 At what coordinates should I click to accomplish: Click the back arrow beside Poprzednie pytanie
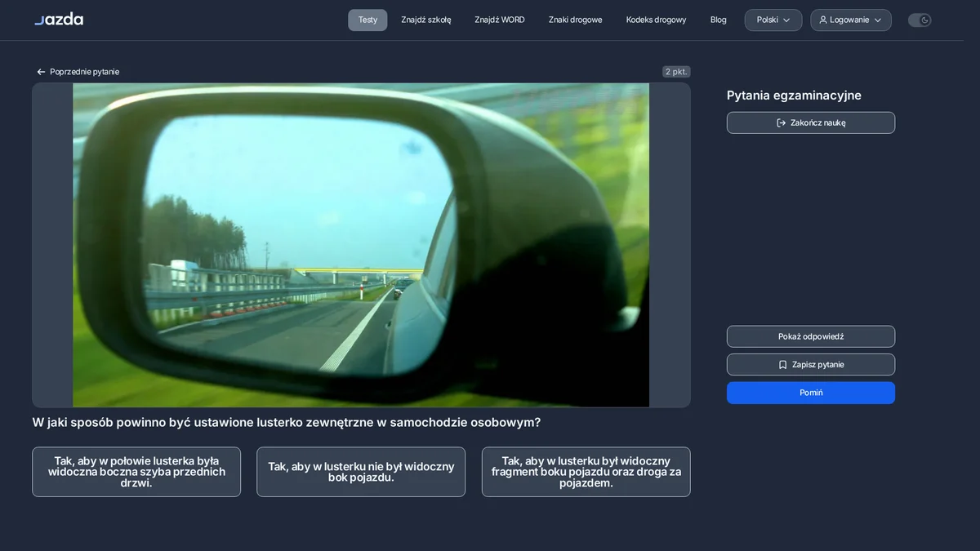(x=41, y=72)
